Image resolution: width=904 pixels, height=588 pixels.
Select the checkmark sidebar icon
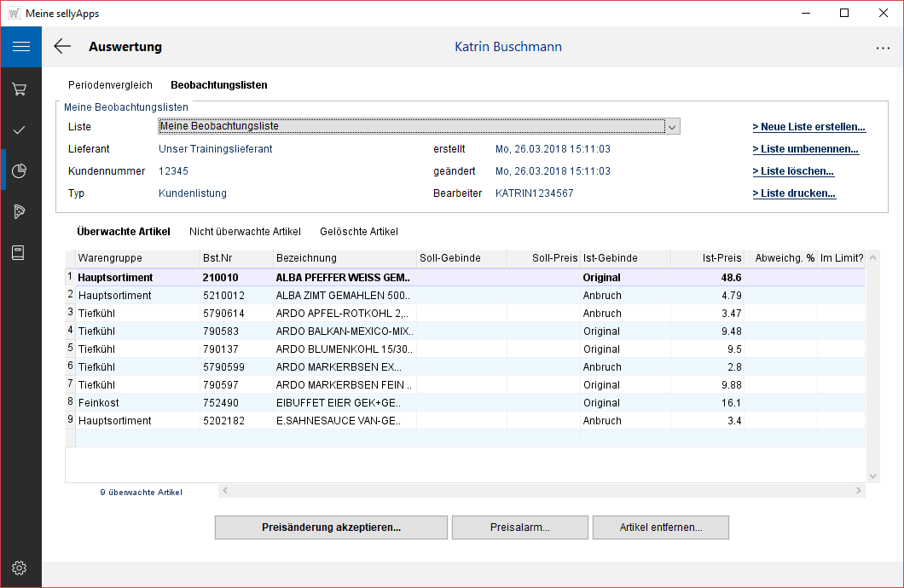[x=20, y=130]
